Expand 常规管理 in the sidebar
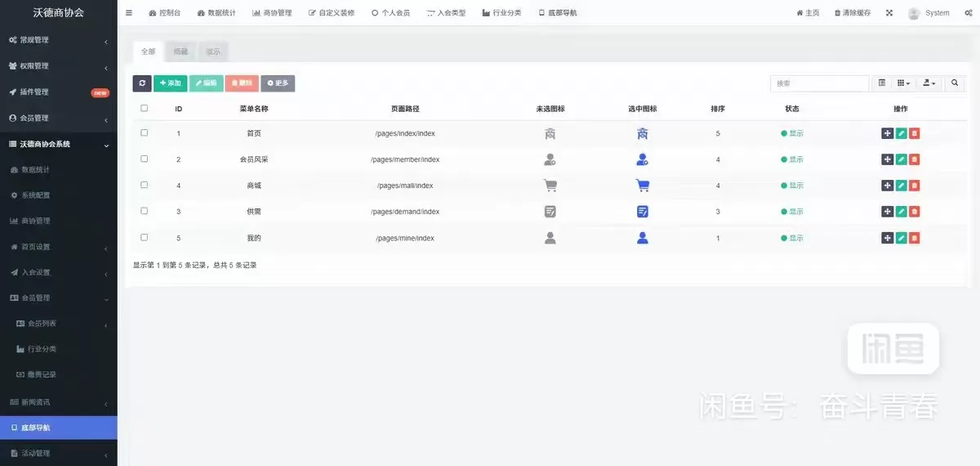The image size is (980, 466). [x=58, y=40]
